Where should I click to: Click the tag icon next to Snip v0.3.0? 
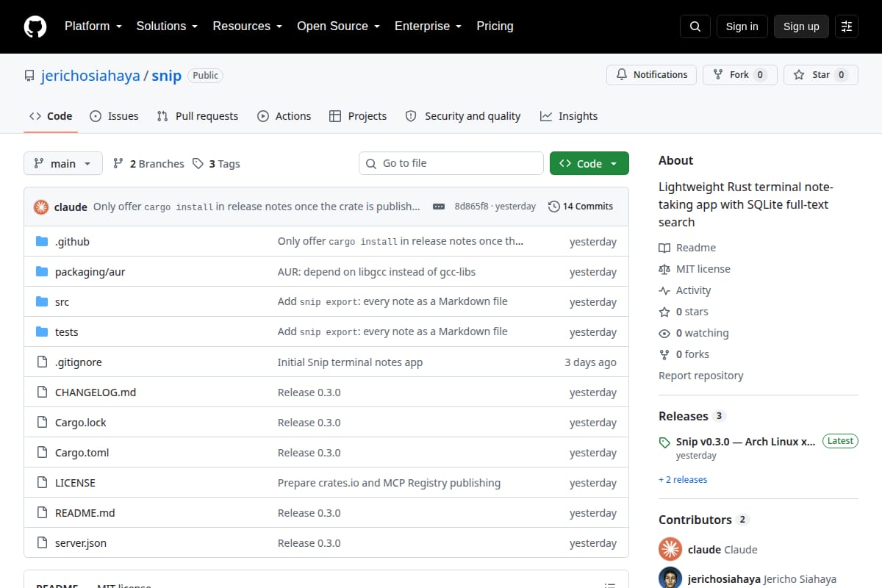coord(664,442)
